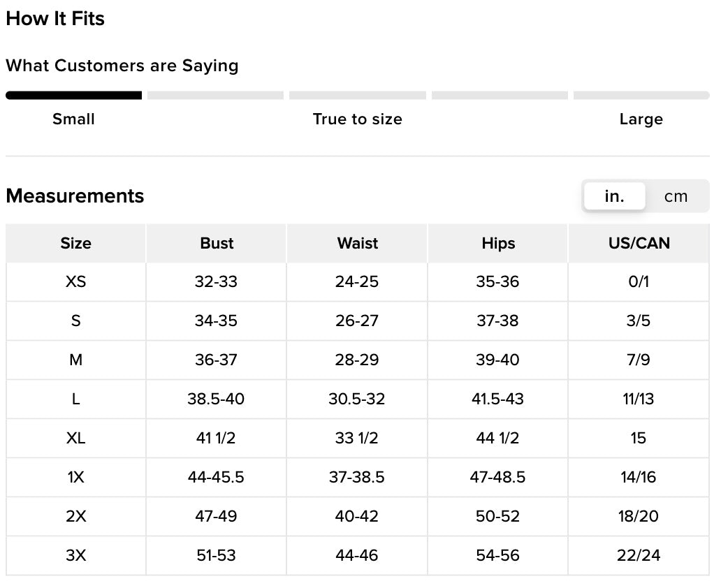
Task: Click the 'Waist' column header
Action: pos(357,244)
